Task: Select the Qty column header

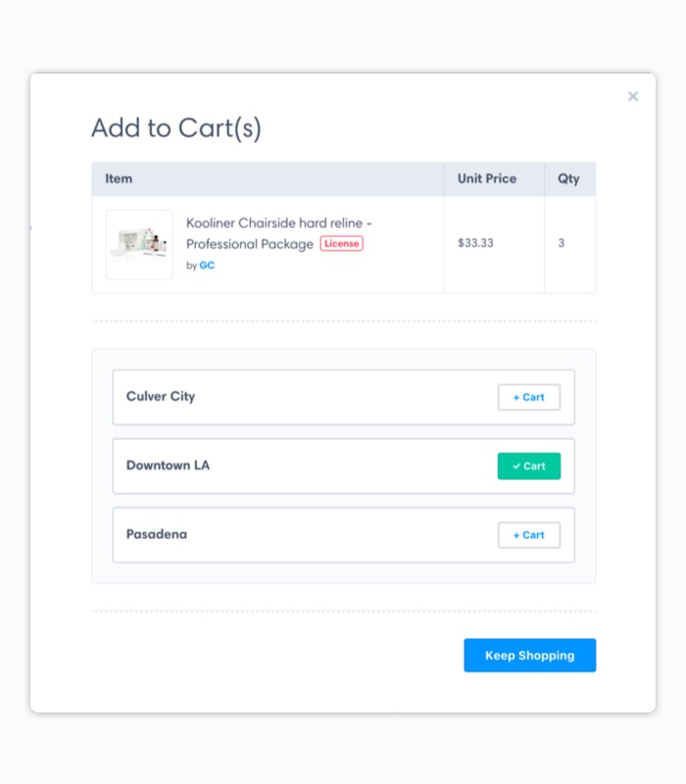Action: pyautogui.click(x=568, y=179)
